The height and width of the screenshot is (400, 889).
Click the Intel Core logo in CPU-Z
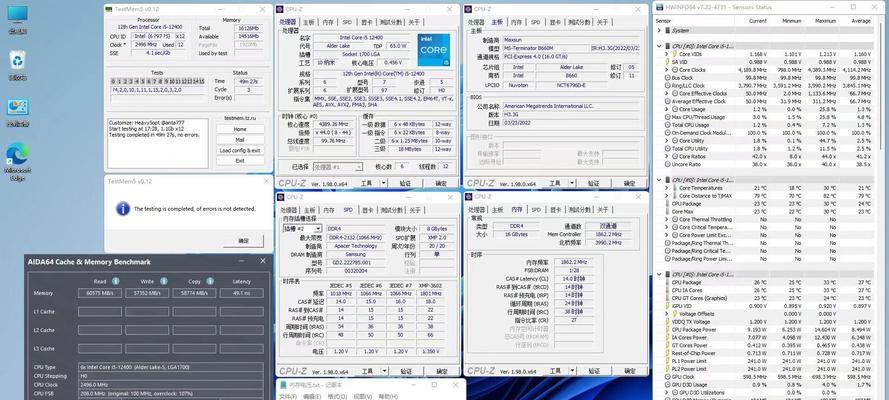click(x=434, y=49)
